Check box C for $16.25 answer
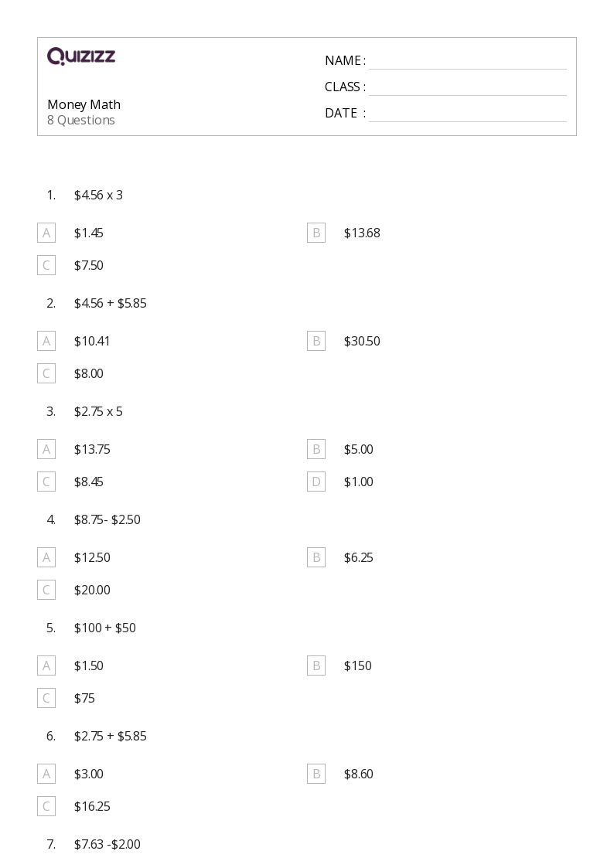Screen dimensions: 614x868 point(46,806)
